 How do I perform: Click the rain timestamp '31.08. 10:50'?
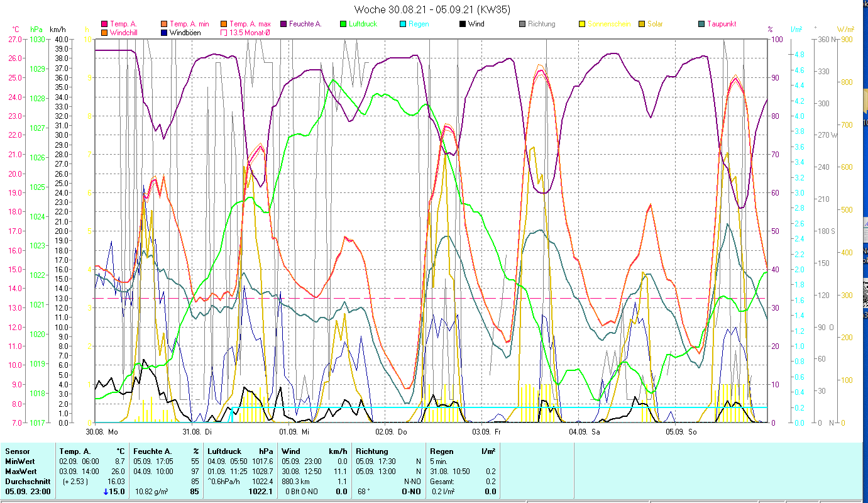click(450, 472)
